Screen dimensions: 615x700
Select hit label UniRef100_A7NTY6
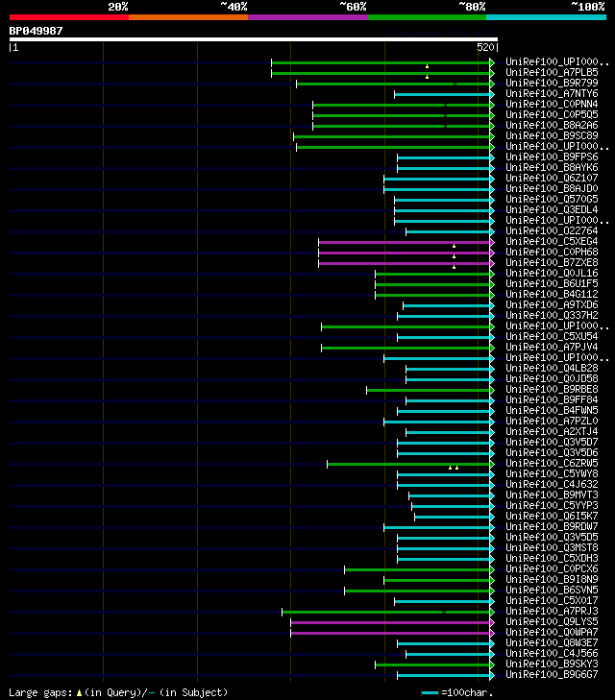click(552, 94)
